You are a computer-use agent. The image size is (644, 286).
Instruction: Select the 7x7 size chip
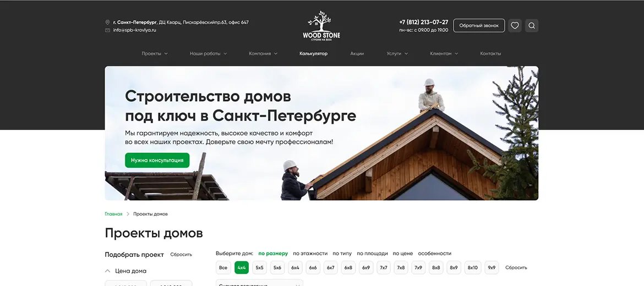pos(384,267)
